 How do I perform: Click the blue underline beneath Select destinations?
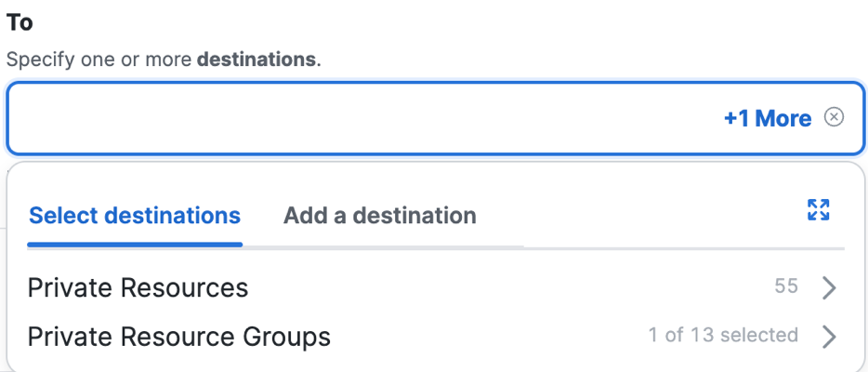tap(135, 245)
